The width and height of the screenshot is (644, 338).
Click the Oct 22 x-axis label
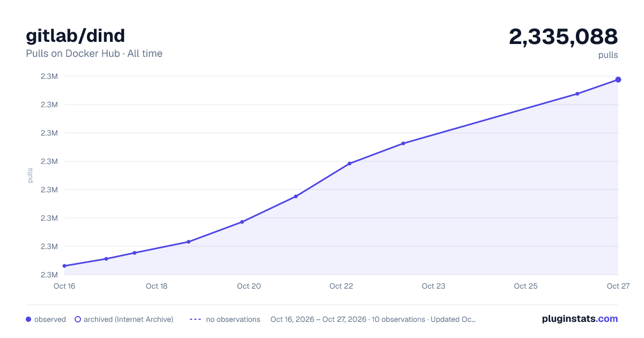coord(341,286)
